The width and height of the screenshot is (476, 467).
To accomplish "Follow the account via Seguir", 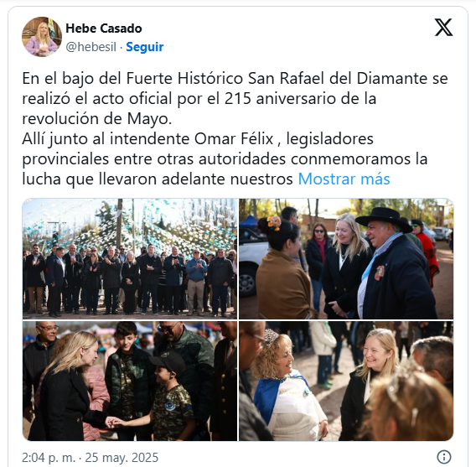I will point(145,47).
